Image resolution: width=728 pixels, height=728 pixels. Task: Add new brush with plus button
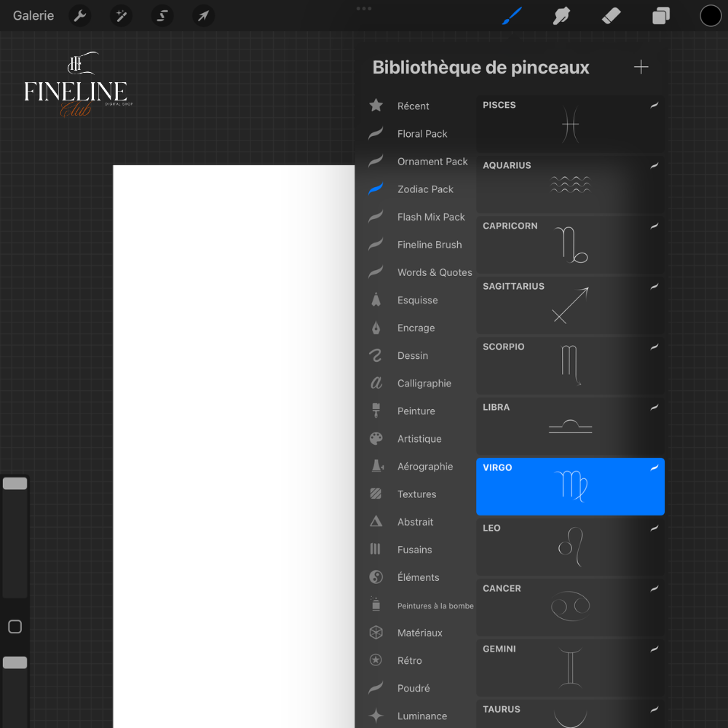tap(641, 67)
